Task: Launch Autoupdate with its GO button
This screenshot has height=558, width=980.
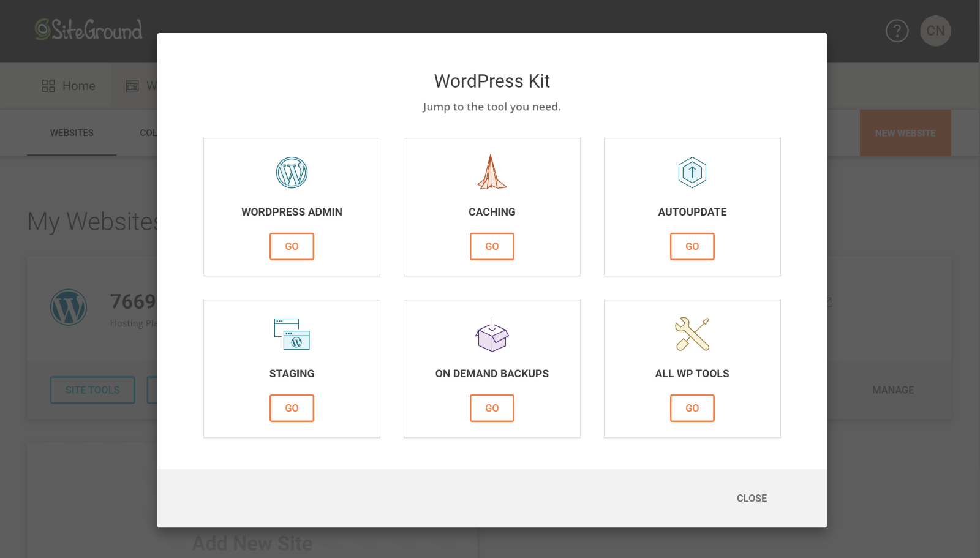Action: pyautogui.click(x=692, y=246)
